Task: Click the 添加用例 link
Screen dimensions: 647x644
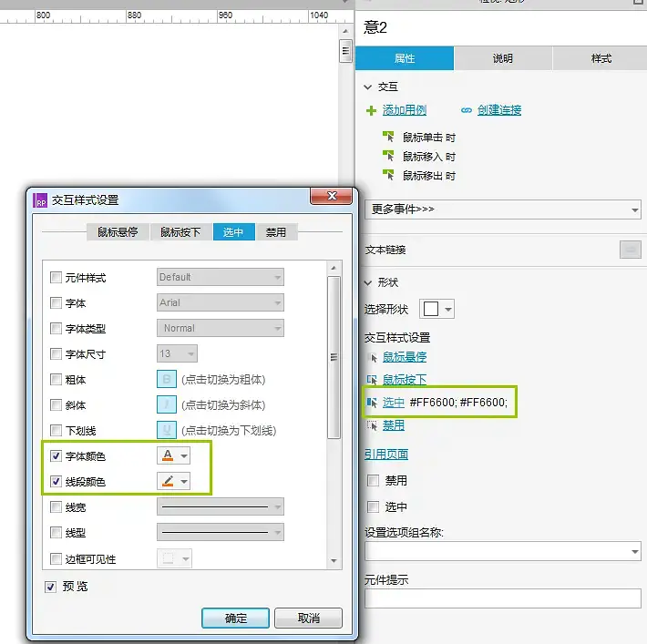Action: pos(405,110)
